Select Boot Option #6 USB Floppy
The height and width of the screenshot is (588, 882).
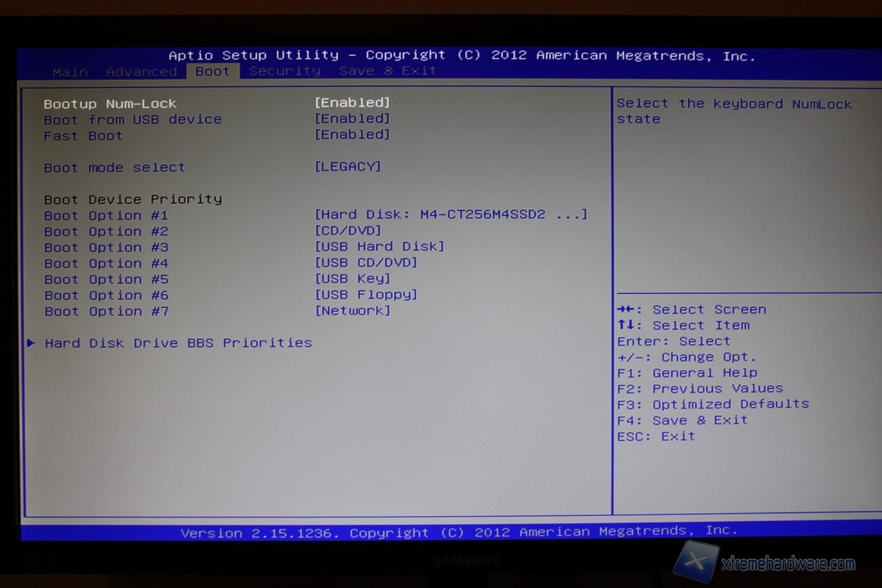pyautogui.click(x=366, y=295)
